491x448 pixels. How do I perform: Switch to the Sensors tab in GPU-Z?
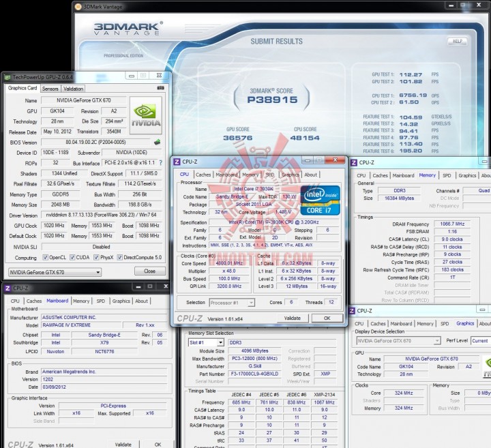click(x=50, y=89)
